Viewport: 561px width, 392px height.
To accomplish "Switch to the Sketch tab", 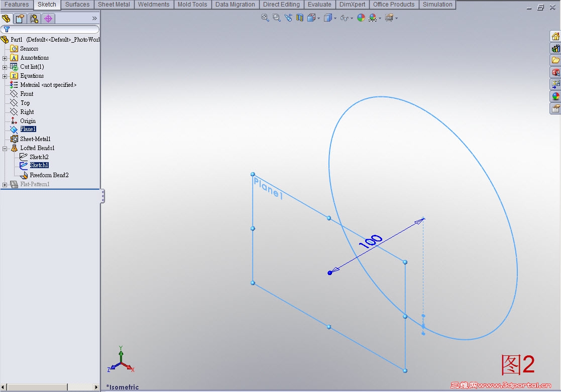I will tap(47, 5).
